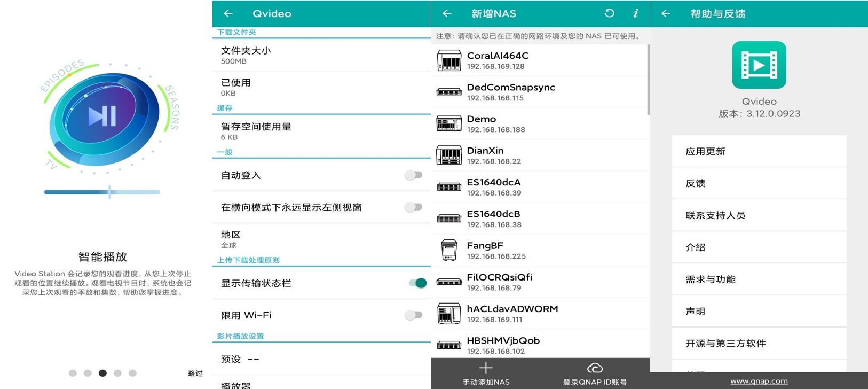Open 开源与第三方软件 in help menu
Screen dimensions: 868x389
(759, 343)
